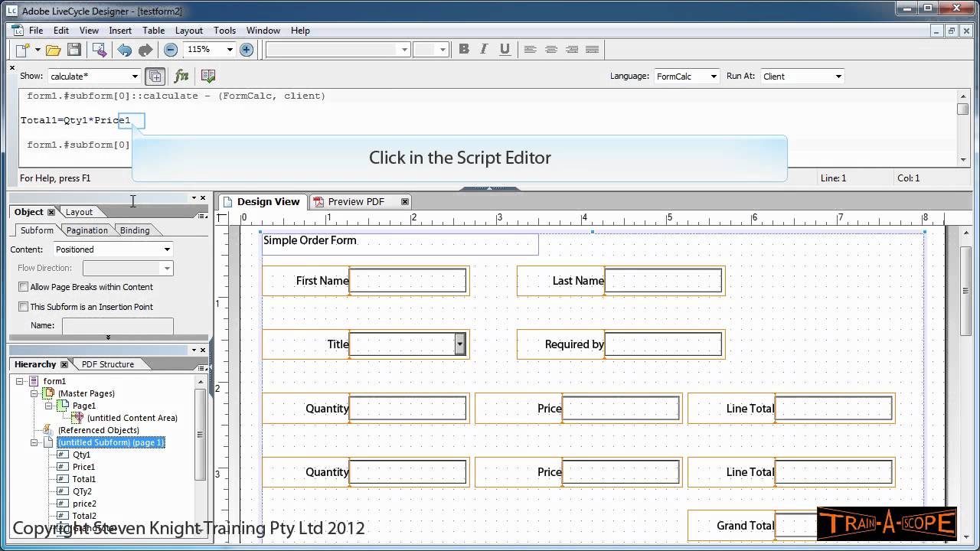980x551 pixels.
Task: Select Price1 in the Hierarchy
Action: (x=83, y=467)
